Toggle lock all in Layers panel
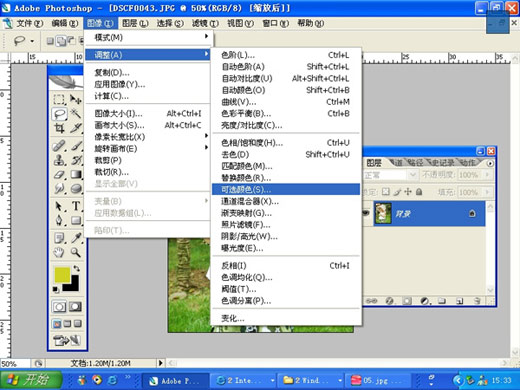The image size is (520, 390). click(x=419, y=192)
